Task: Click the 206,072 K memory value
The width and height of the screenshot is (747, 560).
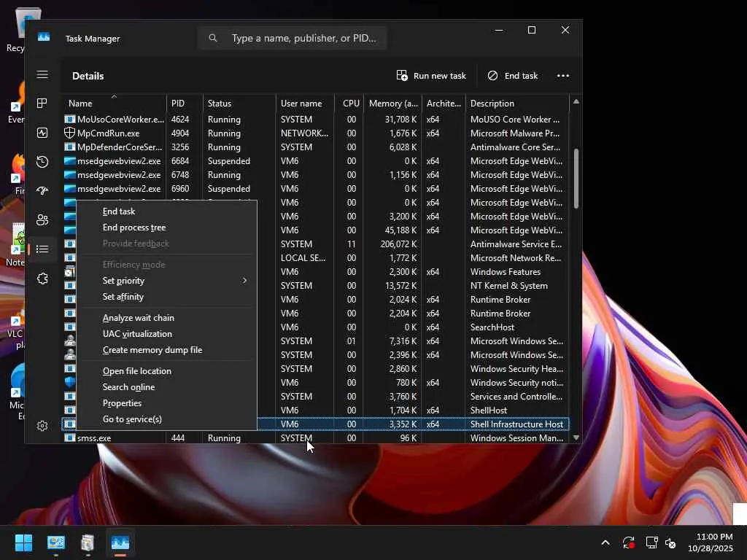Action: (x=398, y=244)
